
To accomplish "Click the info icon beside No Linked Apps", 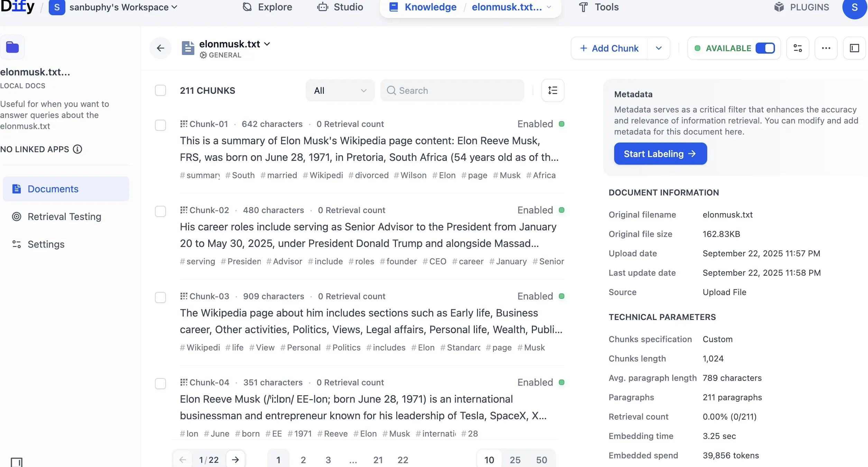I will point(77,149).
